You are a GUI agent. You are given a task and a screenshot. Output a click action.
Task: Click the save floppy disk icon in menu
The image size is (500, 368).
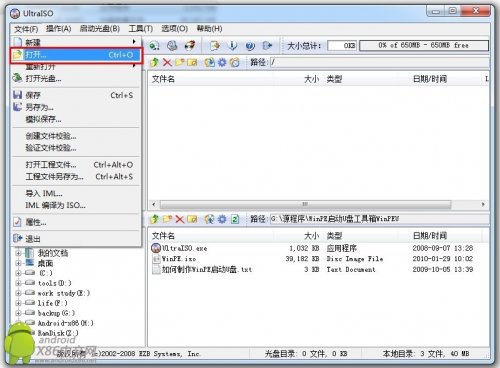(x=18, y=95)
